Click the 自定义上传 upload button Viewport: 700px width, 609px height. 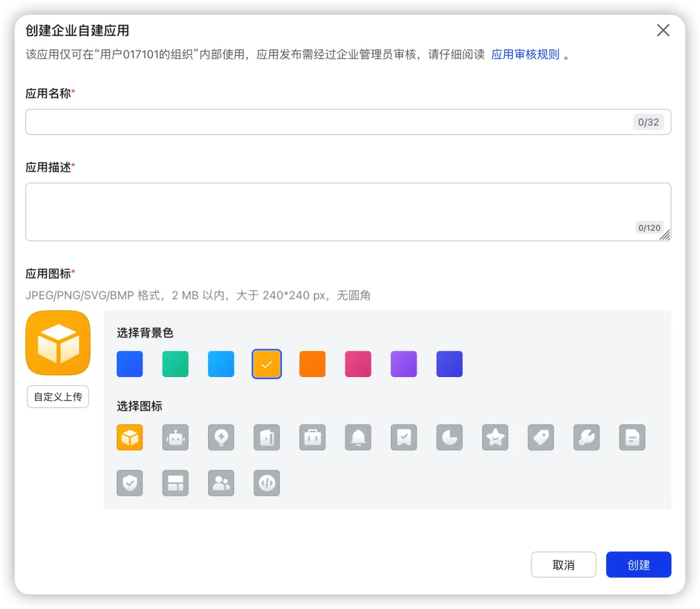(x=58, y=396)
